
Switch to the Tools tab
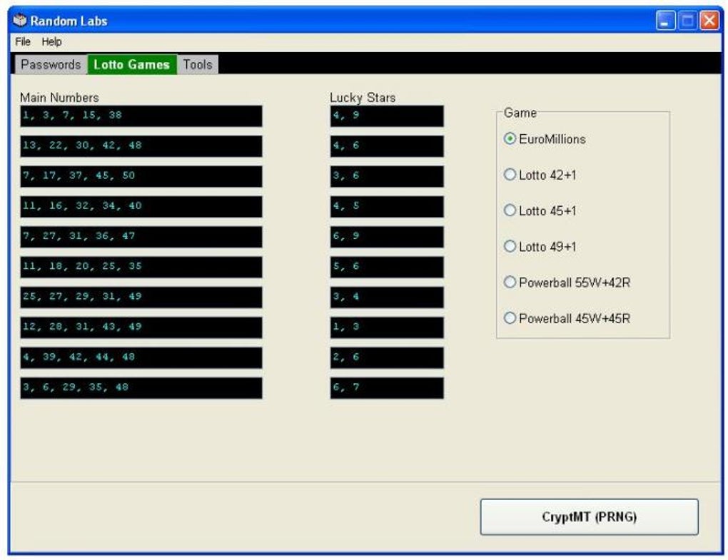[x=198, y=64]
